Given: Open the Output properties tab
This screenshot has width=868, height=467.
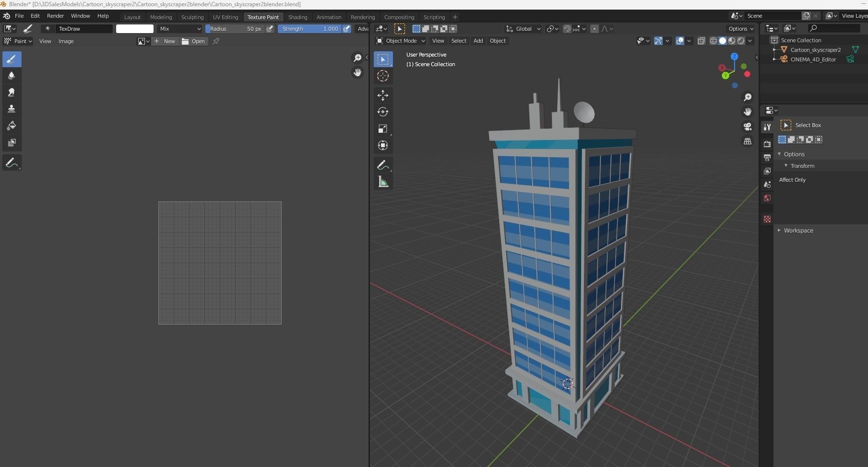Looking at the screenshot, I should coord(767,157).
